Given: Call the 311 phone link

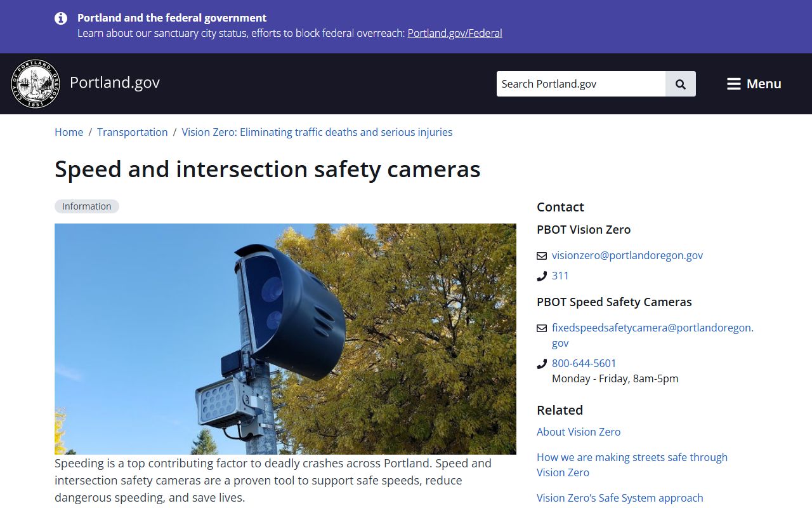Looking at the screenshot, I should click(x=560, y=276).
